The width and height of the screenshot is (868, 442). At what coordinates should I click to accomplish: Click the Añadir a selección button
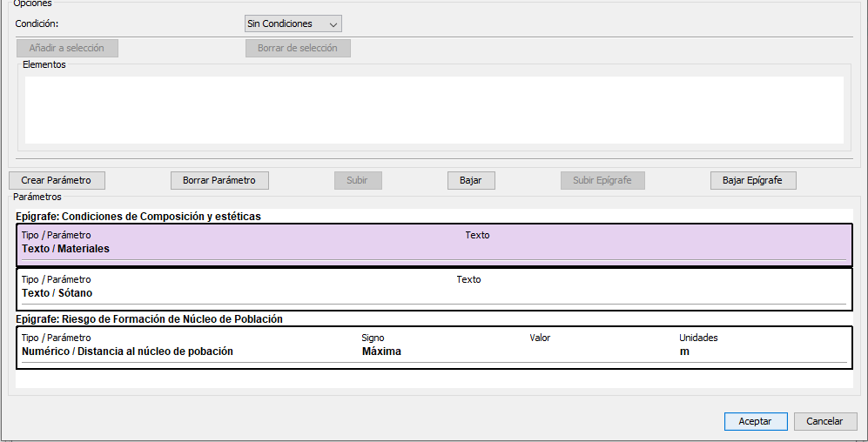(x=67, y=48)
